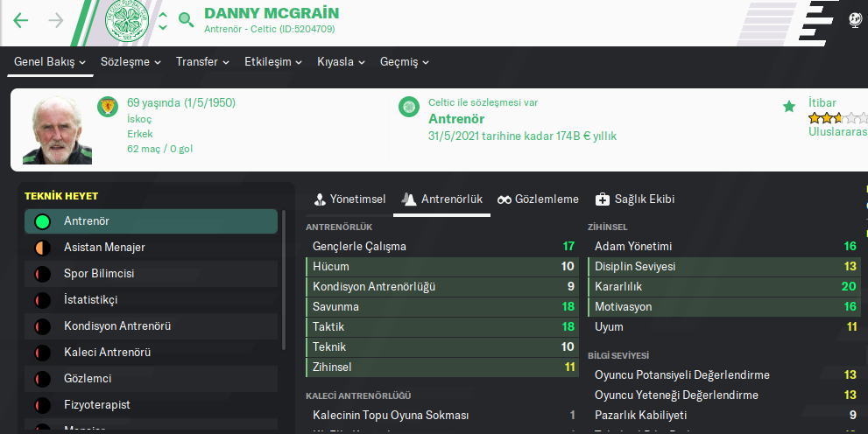The height and width of the screenshot is (434, 868).
Task: Open the Sağlık Ekibi tab
Action: 635,199
